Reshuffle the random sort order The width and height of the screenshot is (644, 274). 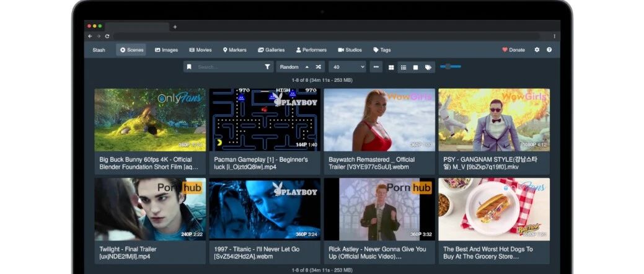coord(318,67)
